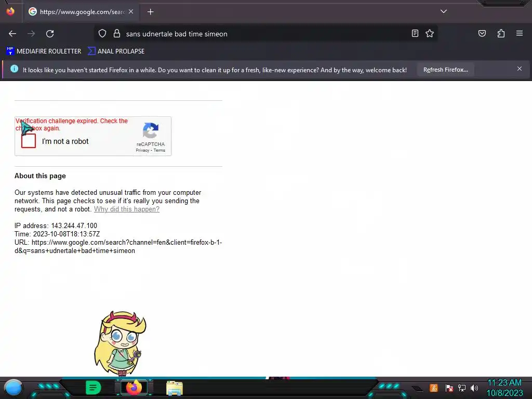The image size is (532, 399).
Task: Open the Start orb button
Action: (14, 388)
